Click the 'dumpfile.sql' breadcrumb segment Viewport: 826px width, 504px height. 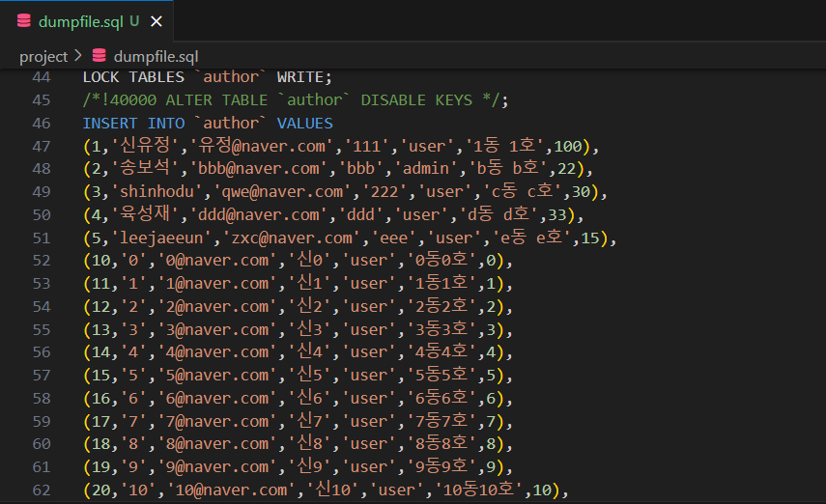pos(156,56)
